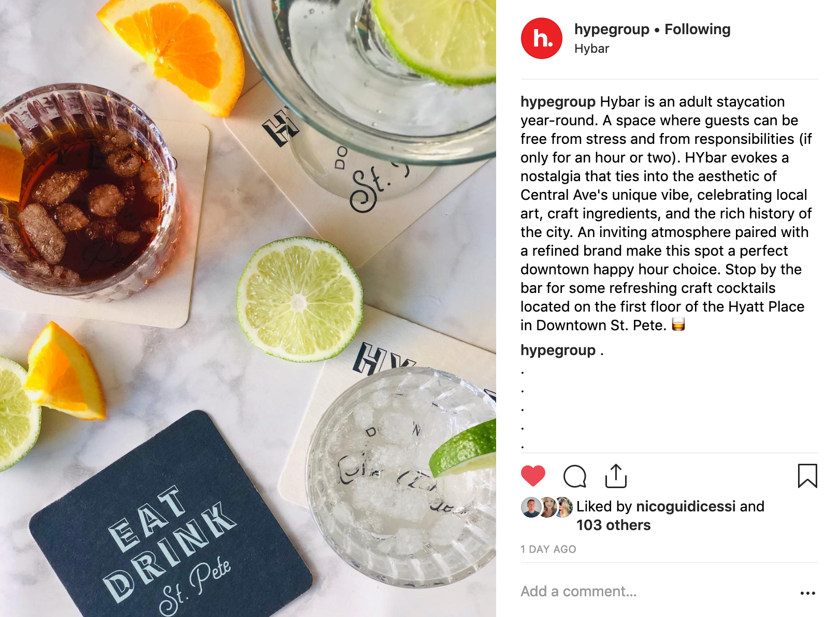Viewport: 840px width, 617px height.
Task: Click the first liker's avatar thumbnail
Action: click(x=530, y=507)
